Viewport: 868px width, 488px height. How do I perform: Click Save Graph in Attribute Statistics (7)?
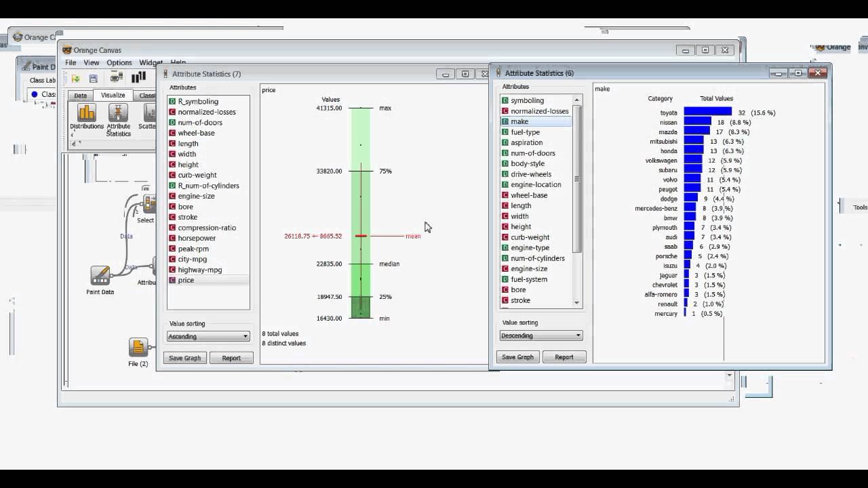coord(184,358)
